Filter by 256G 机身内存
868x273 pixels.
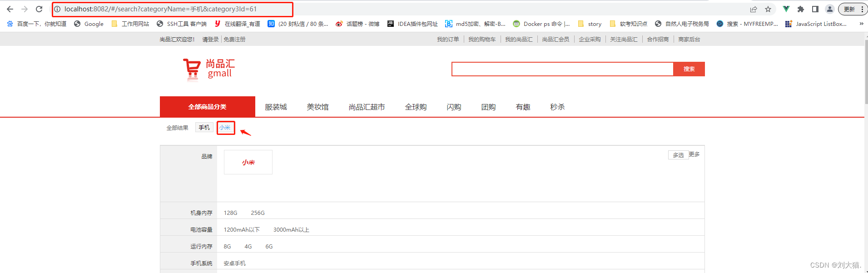258,213
